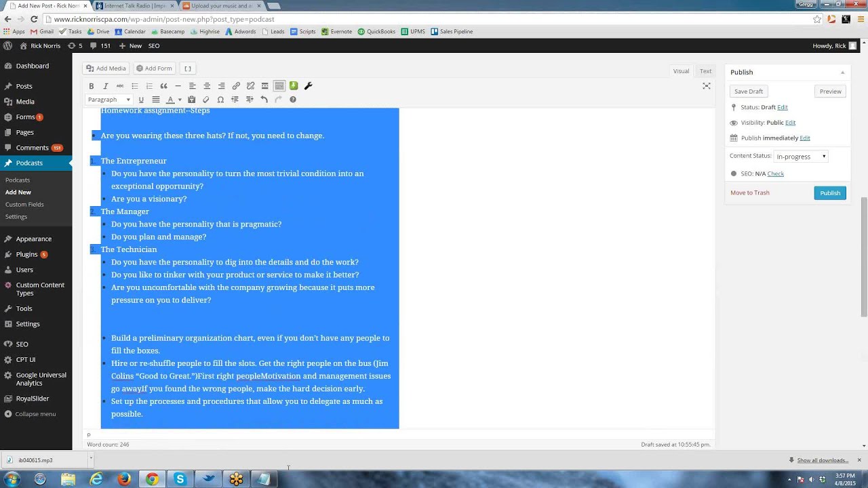The image size is (868, 488).
Task: Click Show all downloads
Action: [823, 460]
